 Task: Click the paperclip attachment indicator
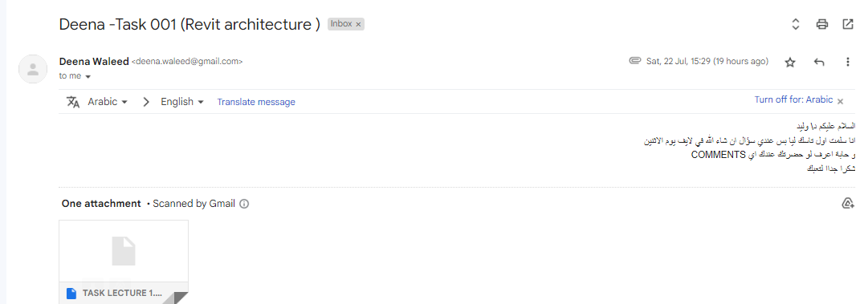(635, 61)
